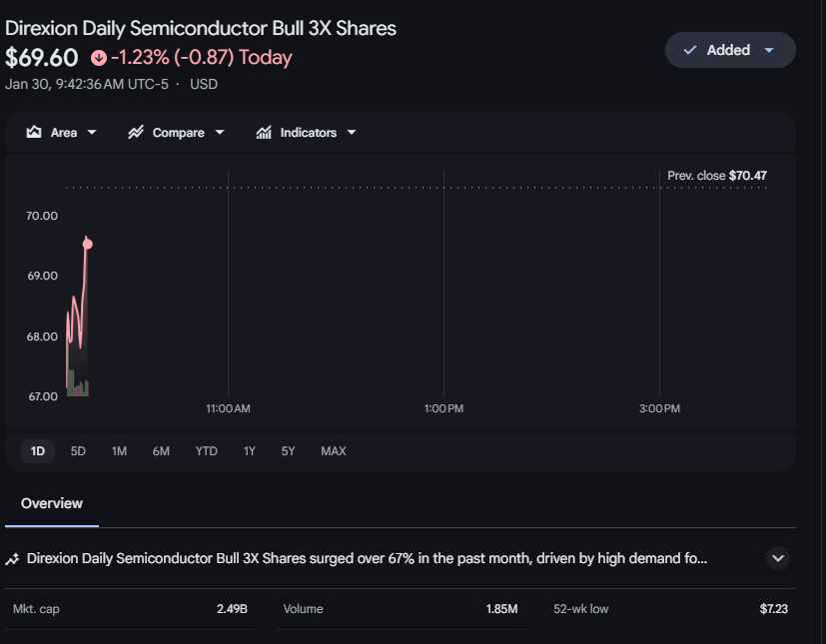Show the 5Y chart range
Screen dimensions: 826x644
click(288, 451)
